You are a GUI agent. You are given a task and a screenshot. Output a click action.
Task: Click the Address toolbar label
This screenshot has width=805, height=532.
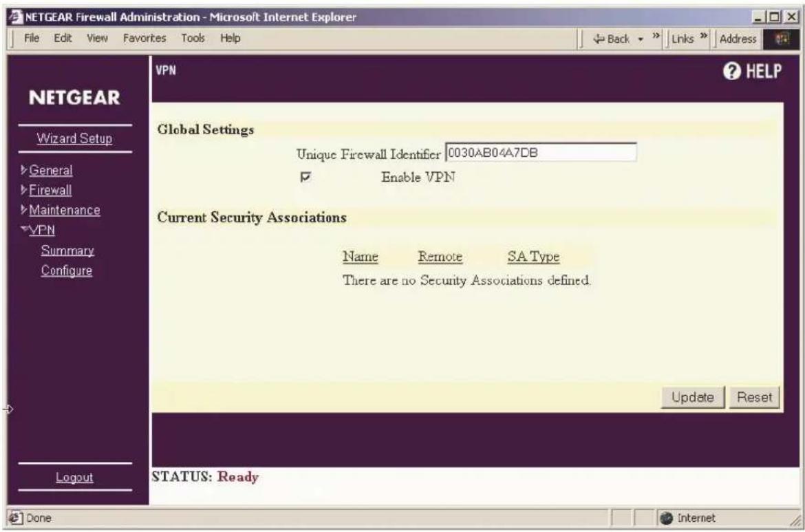738,39
